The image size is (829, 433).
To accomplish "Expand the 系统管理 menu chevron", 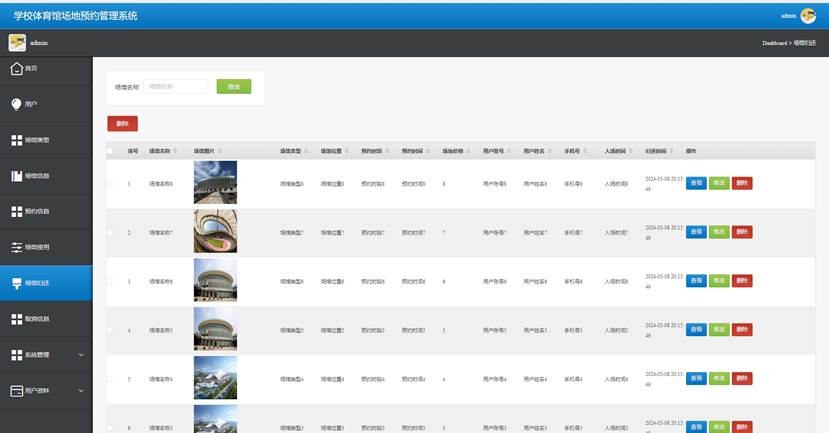I will pos(81,355).
